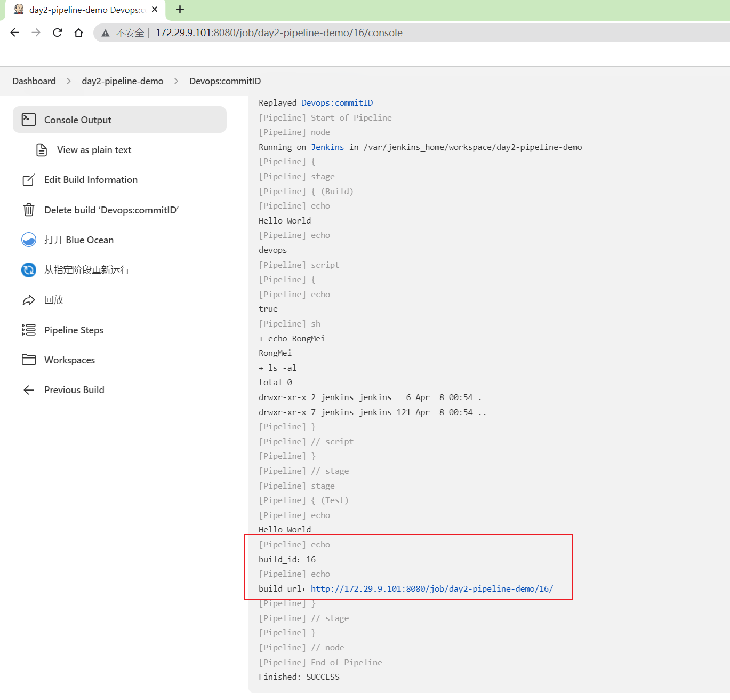
Task: Click the Workspaces folder icon
Action: pos(29,360)
